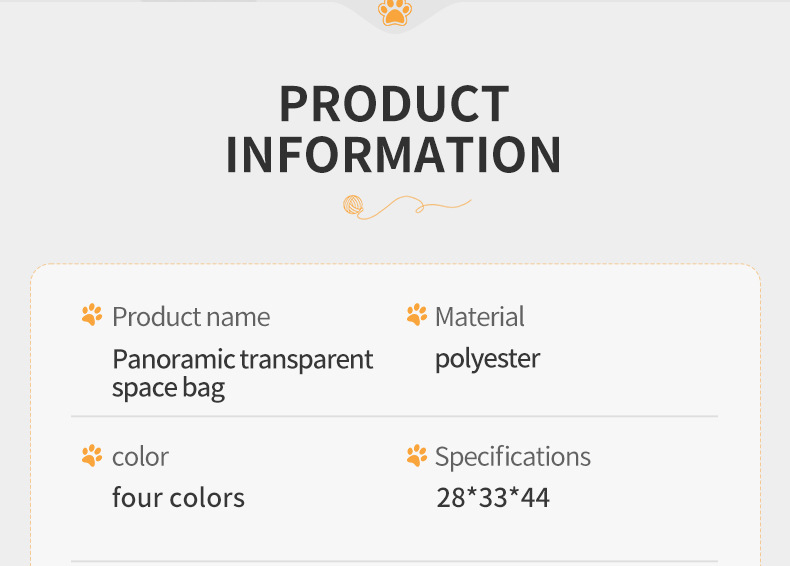The height and width of the screenshot is (566, 790).
Task: Click the polyester material value
Action: tap(487, 359)
